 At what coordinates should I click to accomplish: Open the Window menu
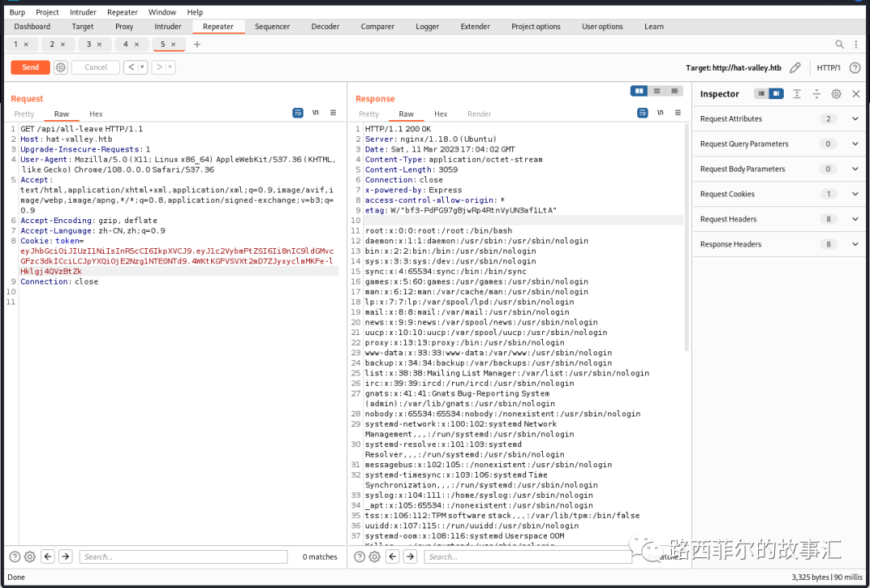162,12
